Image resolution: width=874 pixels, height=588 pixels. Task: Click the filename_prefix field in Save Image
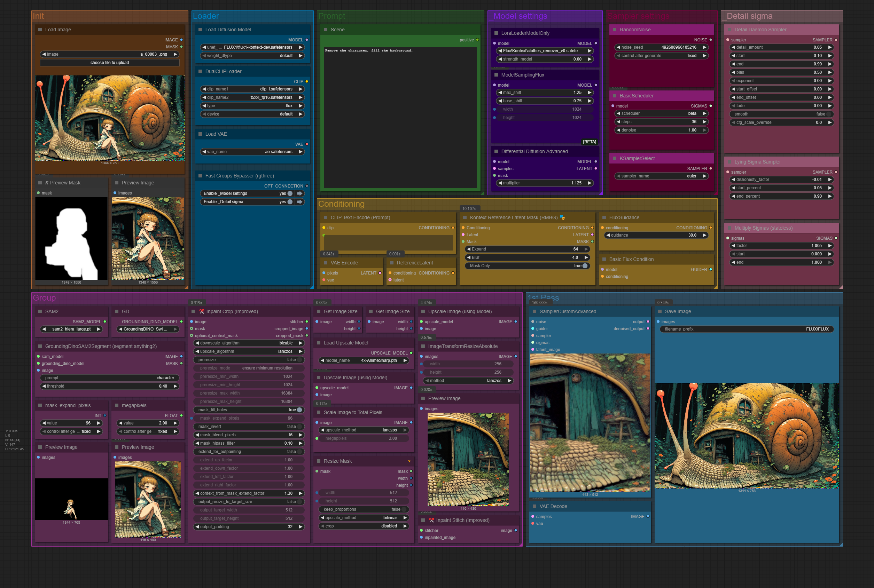pyautogui.click(x=747, y=329)
